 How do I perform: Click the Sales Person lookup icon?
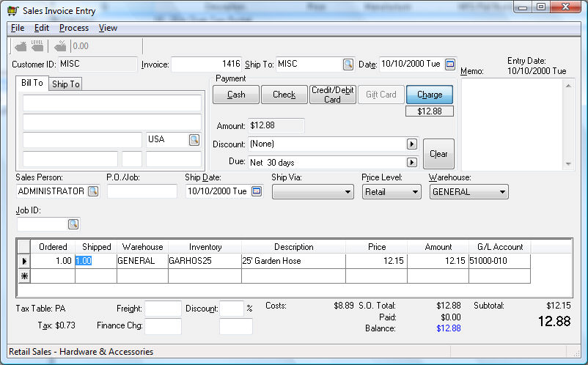93,191
